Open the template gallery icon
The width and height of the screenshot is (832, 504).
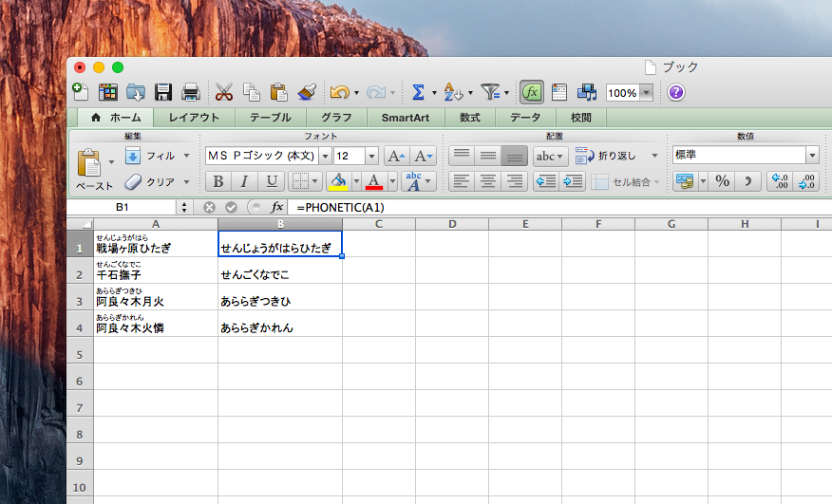[x=108, y=92]
